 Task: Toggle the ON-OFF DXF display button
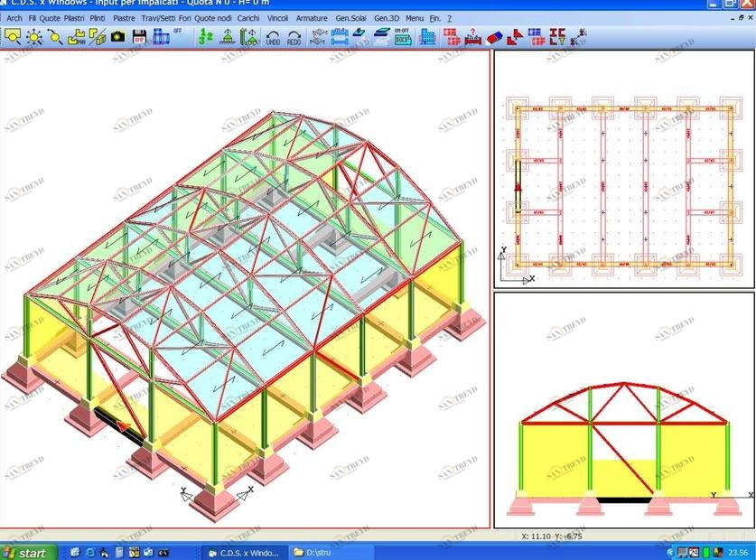point(403,37)
